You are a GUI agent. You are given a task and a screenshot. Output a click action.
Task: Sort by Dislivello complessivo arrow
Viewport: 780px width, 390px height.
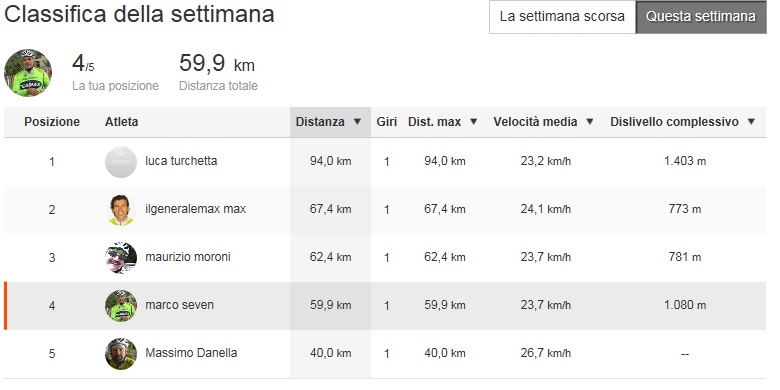[x=751, y=122]
